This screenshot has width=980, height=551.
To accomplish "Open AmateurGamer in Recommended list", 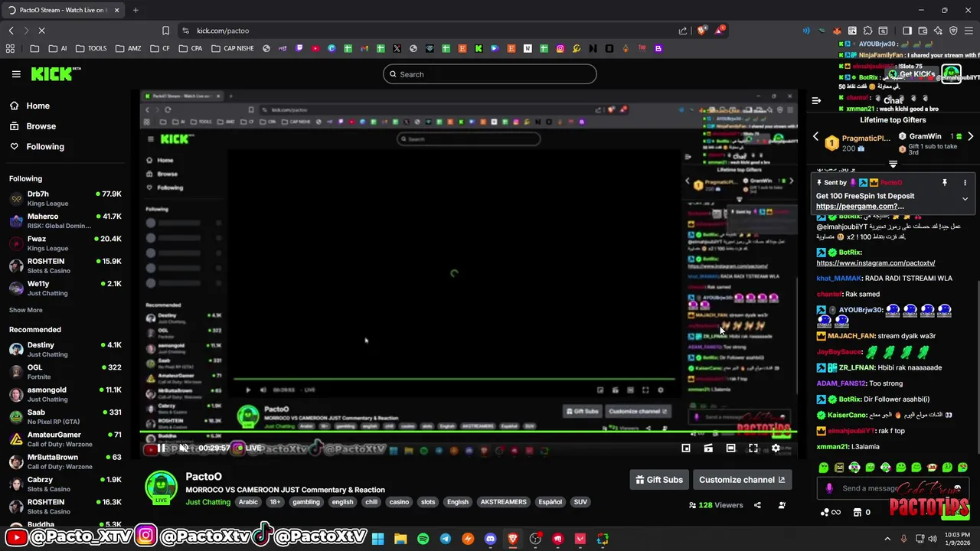I will [65, 439].
